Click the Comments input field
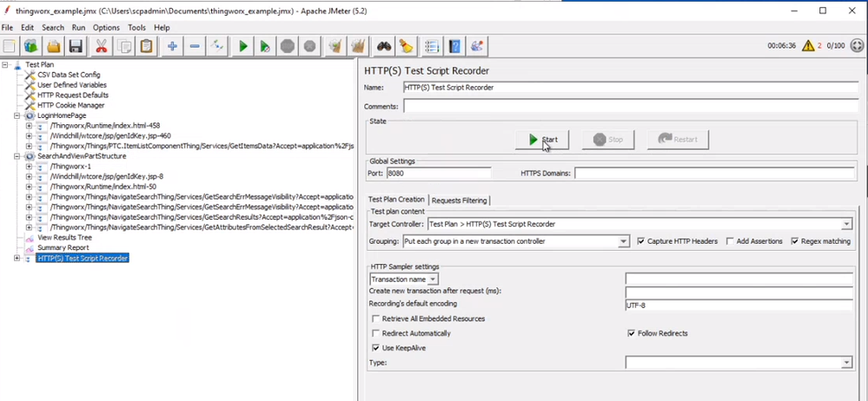Image resolution: width=868 pixels, height=401 pixels. click(631, 106)
